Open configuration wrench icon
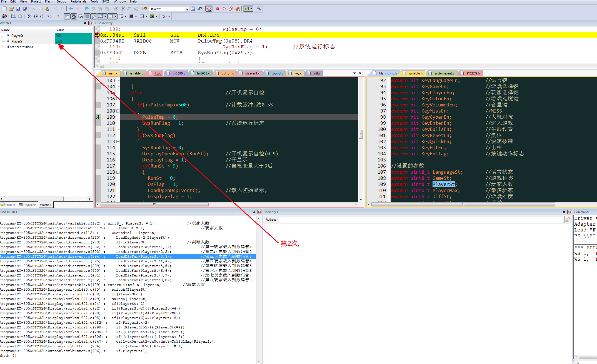This screenshot has width=597, height=364. pos(259,9)
